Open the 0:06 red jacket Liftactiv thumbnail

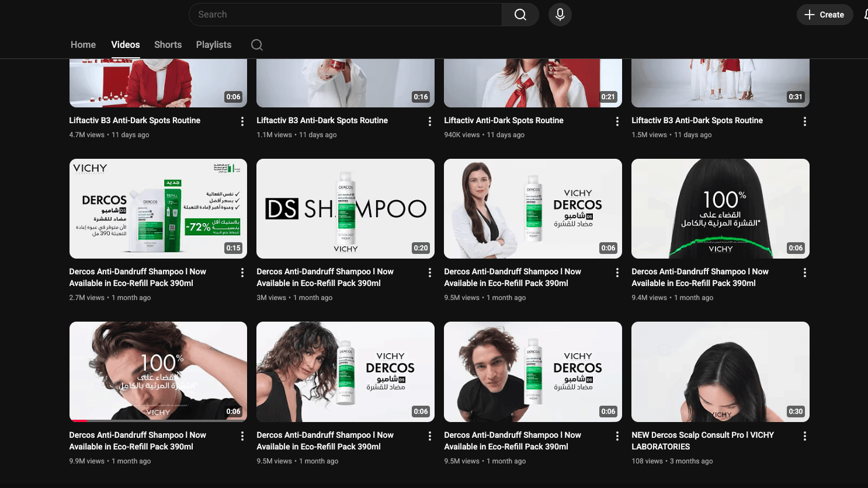tap(158, 83)
